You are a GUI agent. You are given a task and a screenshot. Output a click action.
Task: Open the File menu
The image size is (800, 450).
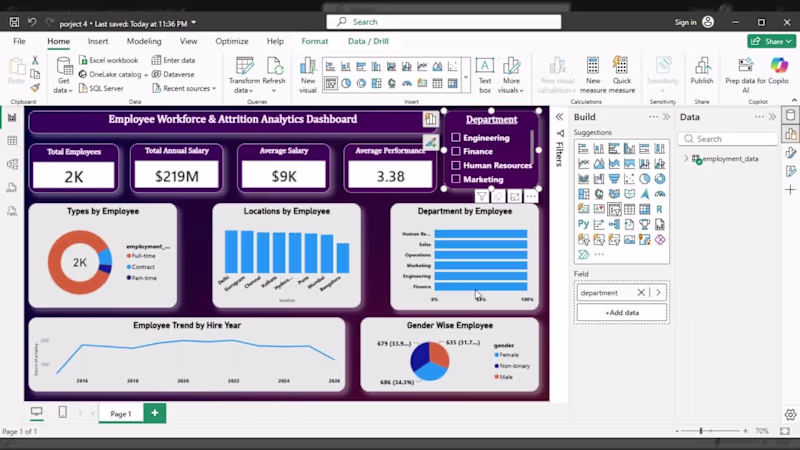tap(19, 41)
